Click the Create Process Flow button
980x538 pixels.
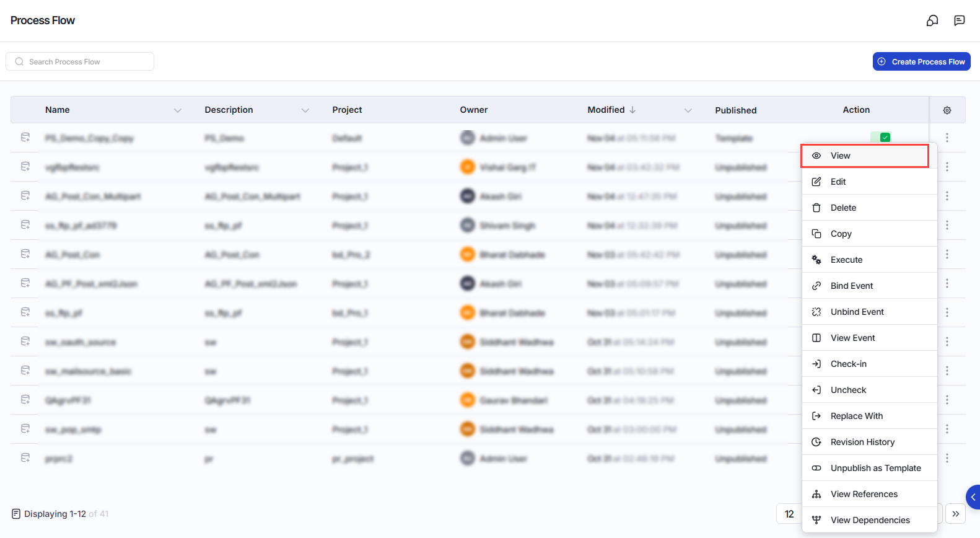pyautogui.click(x=922, y=61)
